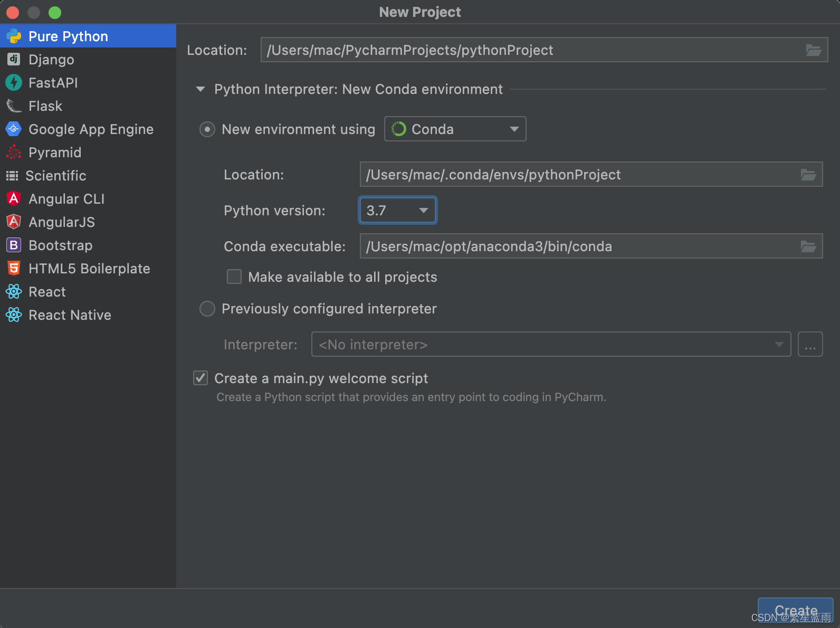The height and width of the screenshot is (628, 840).
Task: Click the Google App Engine icon
Action: click(x=14, y=129)
